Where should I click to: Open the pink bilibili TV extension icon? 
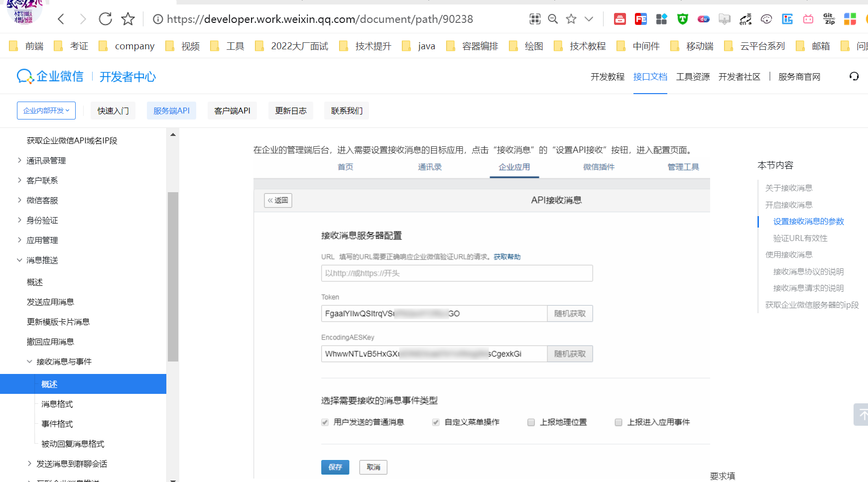[808, 19]
